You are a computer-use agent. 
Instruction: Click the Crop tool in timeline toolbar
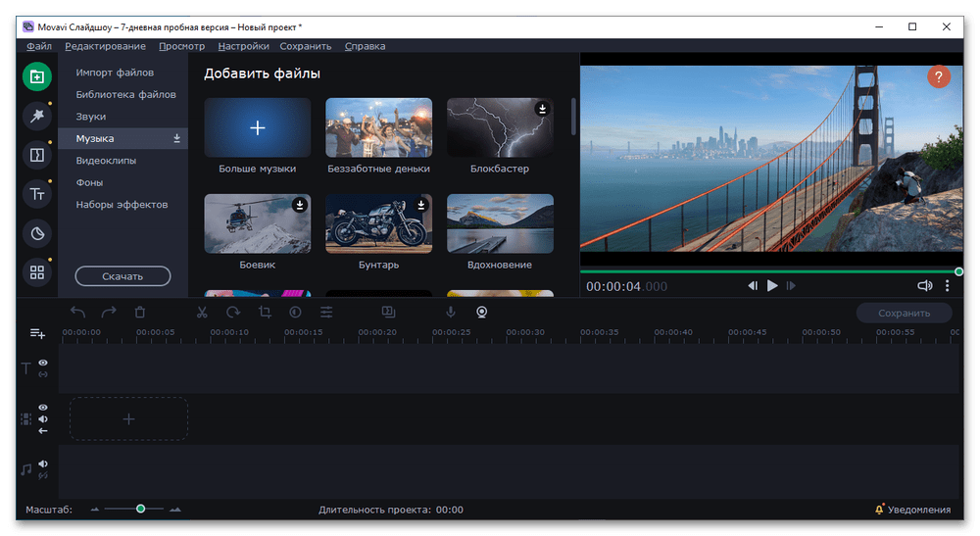pos(265,313)
